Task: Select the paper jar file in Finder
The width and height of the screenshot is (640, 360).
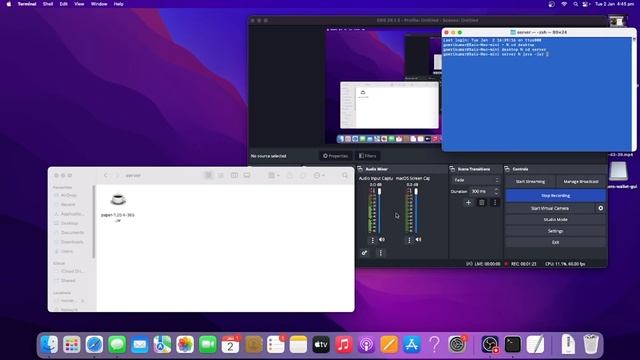Action: click(118, 207)
